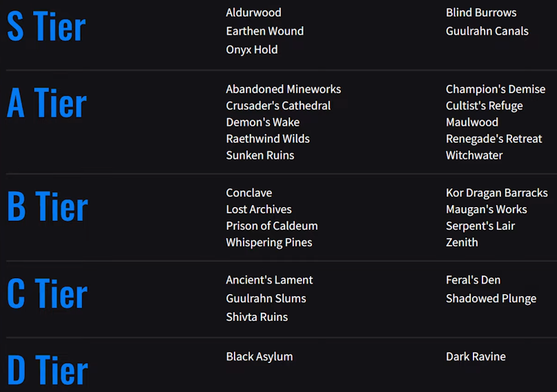Click the B Tier heading
Image resolution: width=557 pixels, height=392 pixels.
pos(47,206)
